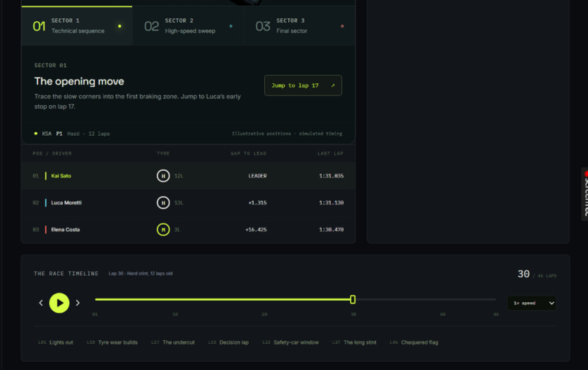Switch to Sector 2 High-speed sweep tab
Viewport: 588px width, 370px height.
coord(188,26)
